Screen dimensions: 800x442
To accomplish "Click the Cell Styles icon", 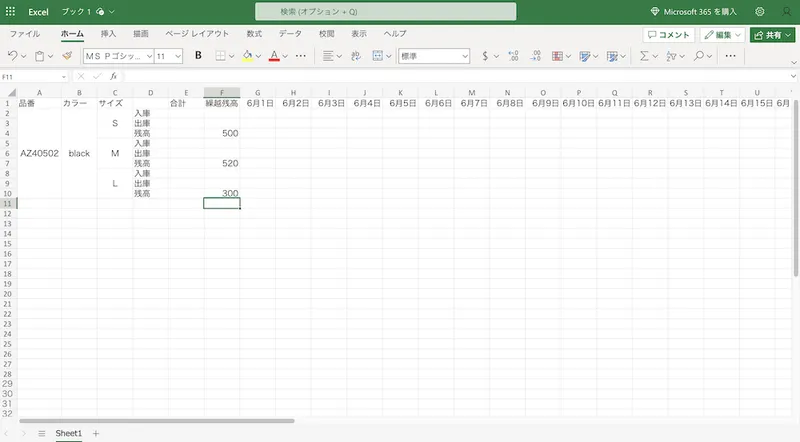I will pyautogui.click(x=585, y=56).
